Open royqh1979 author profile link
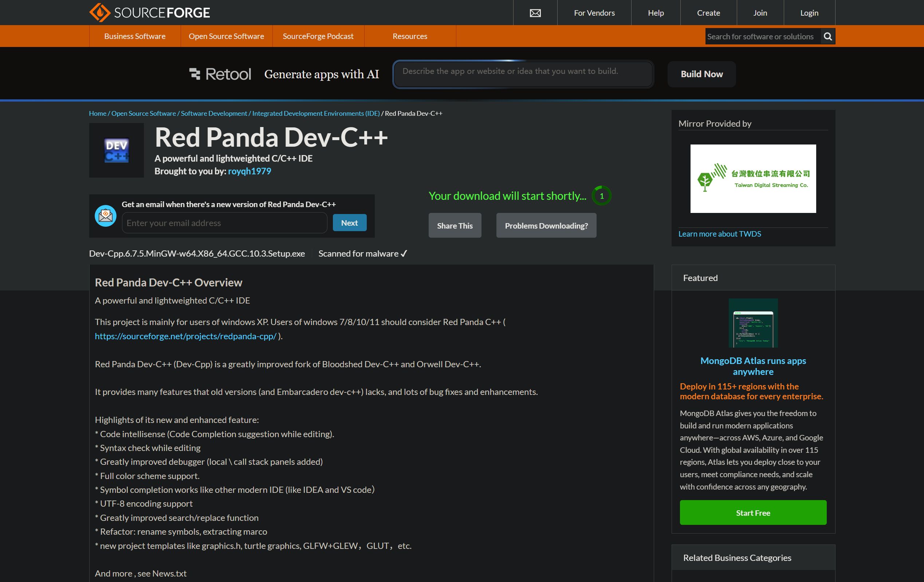924x582 pixels. click(x=249, y=171)
